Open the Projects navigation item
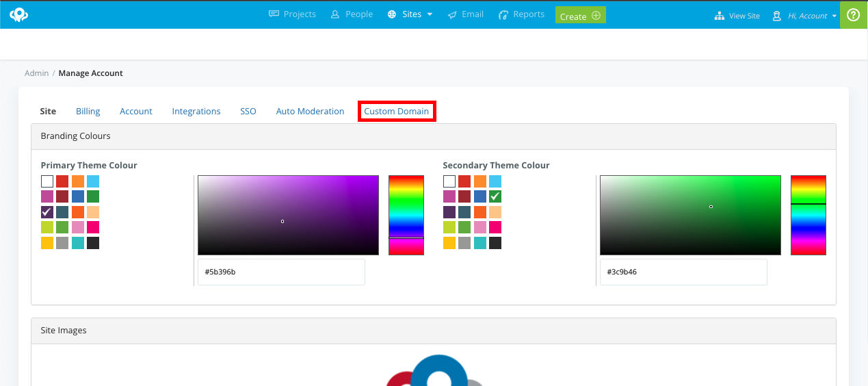Image resolution: width=868 pixels, height=386 pixels. tap(292, 14)
